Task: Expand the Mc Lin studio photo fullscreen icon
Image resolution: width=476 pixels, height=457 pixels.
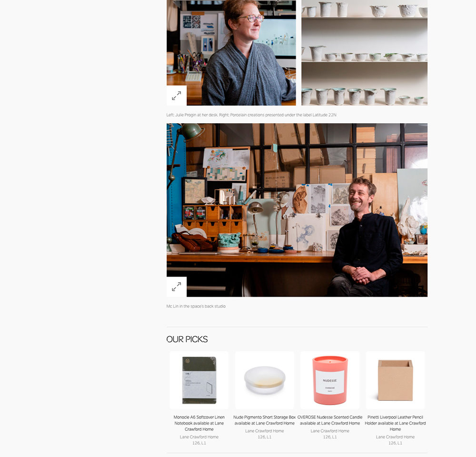Action: click(177, 287)
